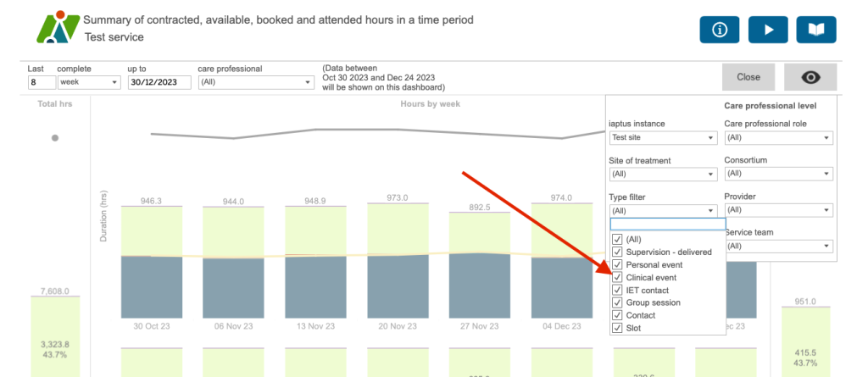Open the care professional dropdown
The height and width of the screenshot is (377, 868).
click(x=255, y=82)
